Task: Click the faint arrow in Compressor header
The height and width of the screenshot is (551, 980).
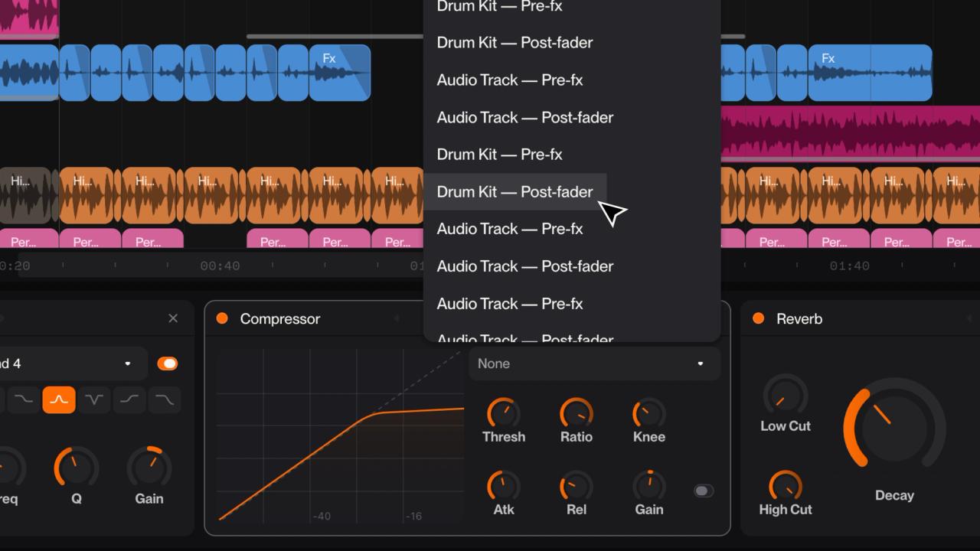Action: click(x=397, y=318)
